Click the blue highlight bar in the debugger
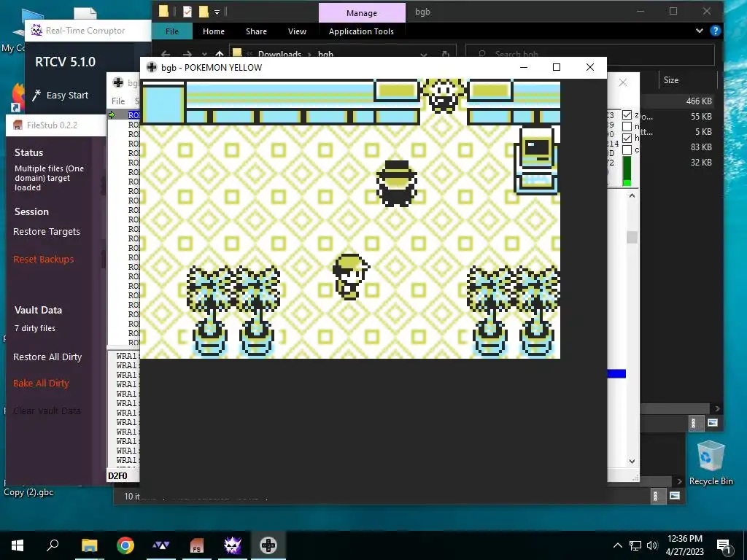Screen dimensions: 747x560 click(x=616, y=374)
